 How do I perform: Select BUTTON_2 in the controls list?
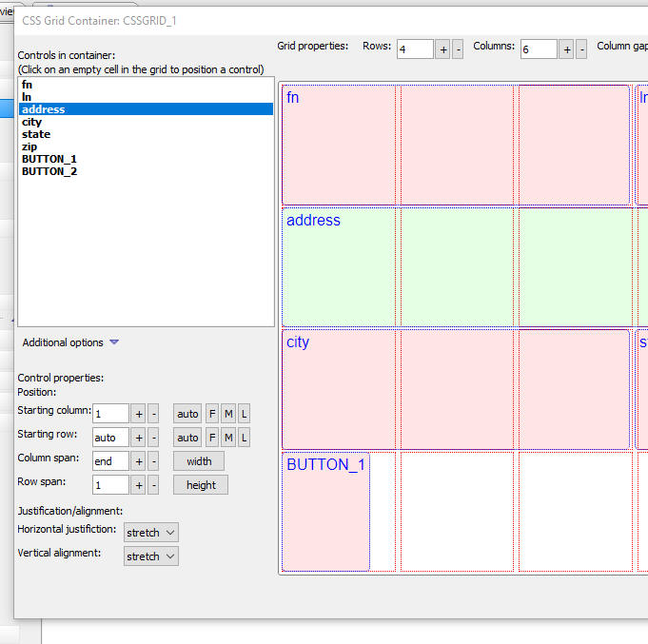pos(146,171)
